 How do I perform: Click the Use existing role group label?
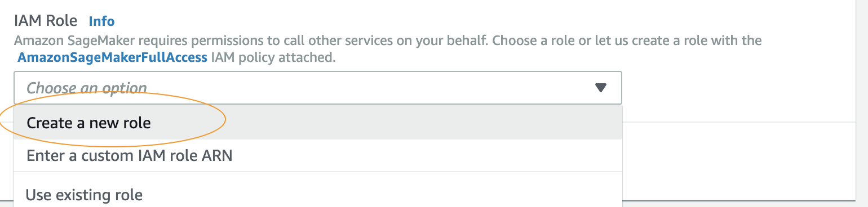85,195
